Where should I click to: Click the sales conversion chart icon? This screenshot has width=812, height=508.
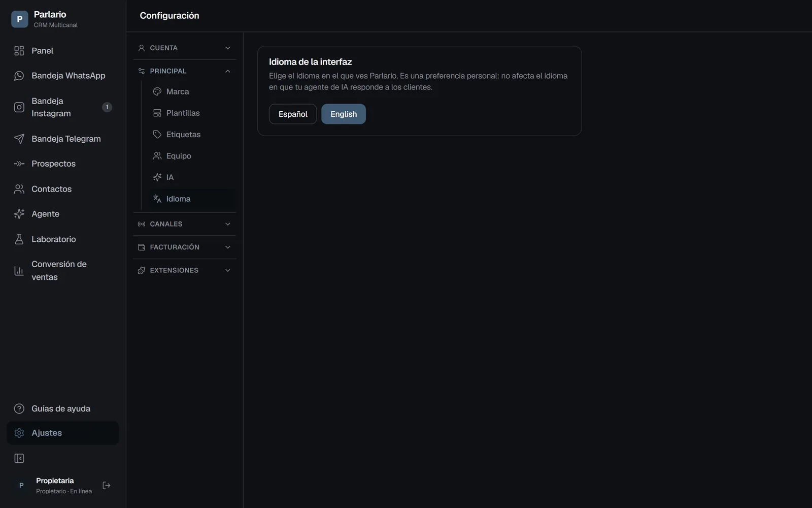click(19, 271)
